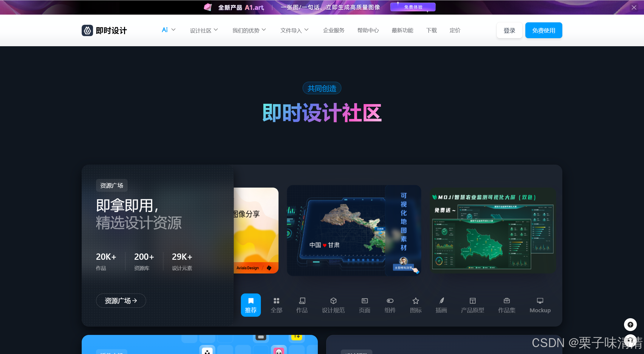Select the 推荐 bookmark category
Screen dimensions: 644x354
pyautogui.click(x=251, y=305)
